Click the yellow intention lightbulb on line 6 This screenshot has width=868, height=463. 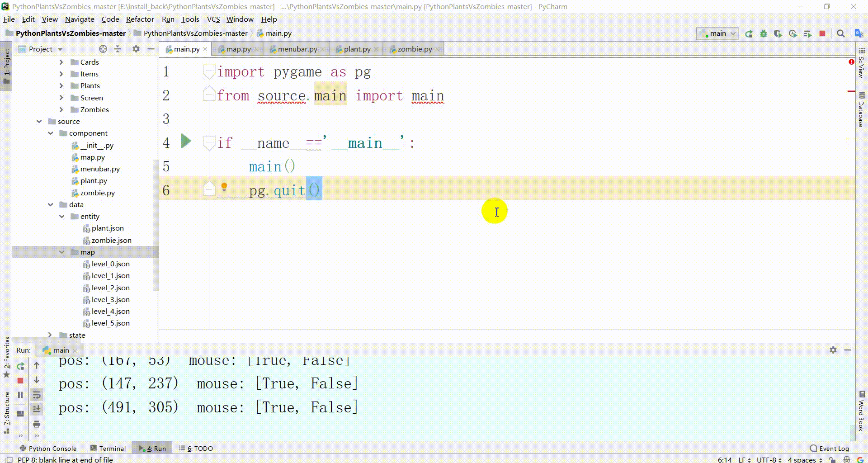coord(224,187)
